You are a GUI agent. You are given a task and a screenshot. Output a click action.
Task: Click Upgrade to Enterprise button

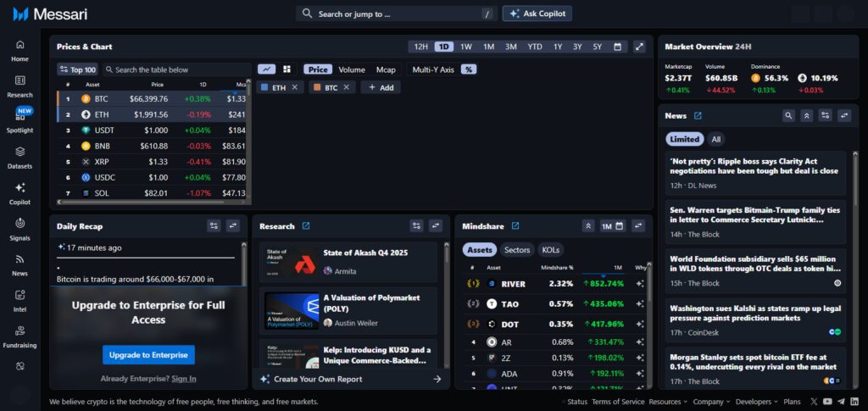coord(148,354)
